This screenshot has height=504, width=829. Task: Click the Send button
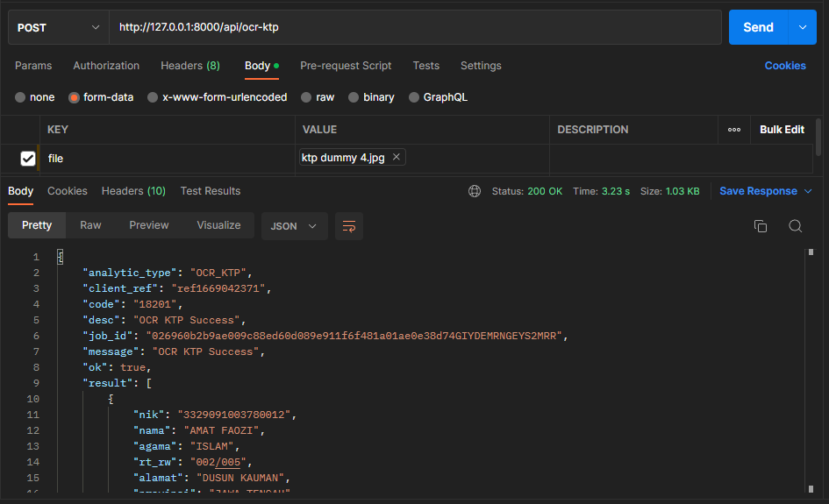coord(758,27)
